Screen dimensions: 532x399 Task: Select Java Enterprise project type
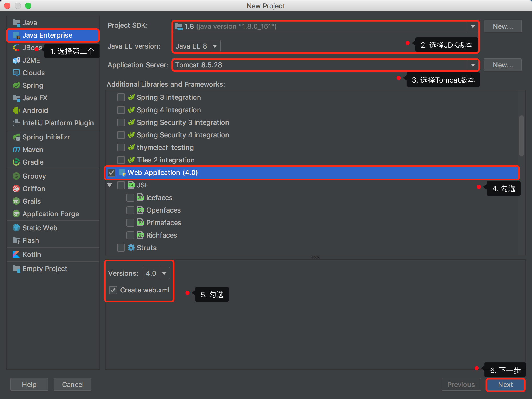point(53,35)
